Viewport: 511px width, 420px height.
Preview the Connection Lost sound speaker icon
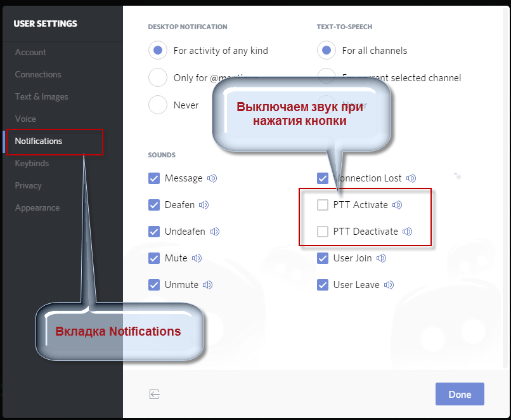tap(411, 178)
